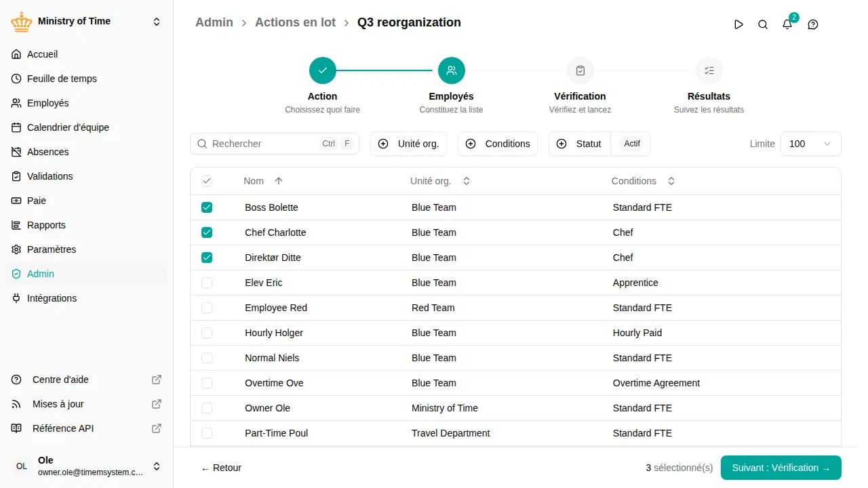The height and width of the screenshot is (488, 868).
Task: Click the Actif status filter tag
Action: point(632,144)
